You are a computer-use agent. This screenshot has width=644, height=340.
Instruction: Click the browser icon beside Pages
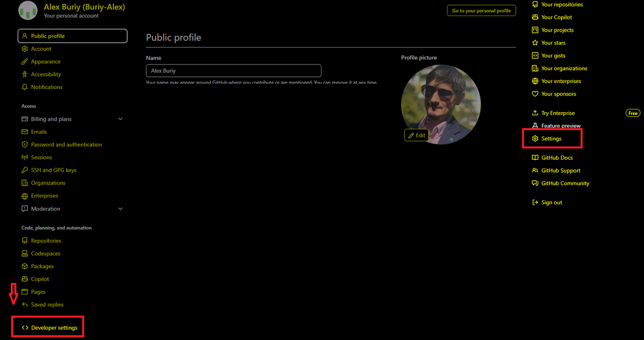(25, 292)
